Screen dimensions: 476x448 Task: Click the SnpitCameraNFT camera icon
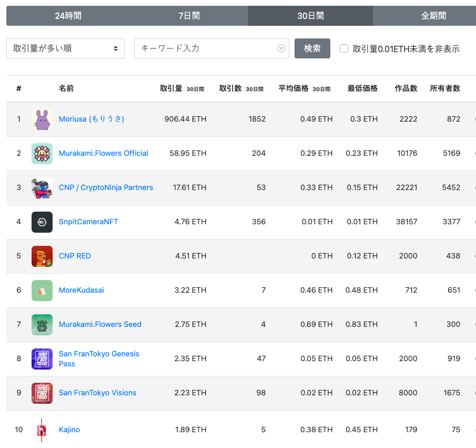click(42, 222)
